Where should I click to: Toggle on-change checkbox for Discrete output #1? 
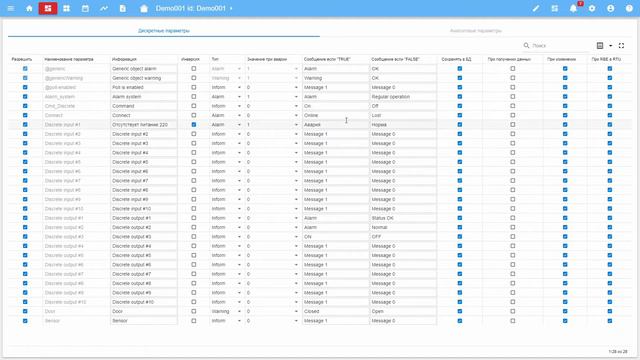[565, 218]
